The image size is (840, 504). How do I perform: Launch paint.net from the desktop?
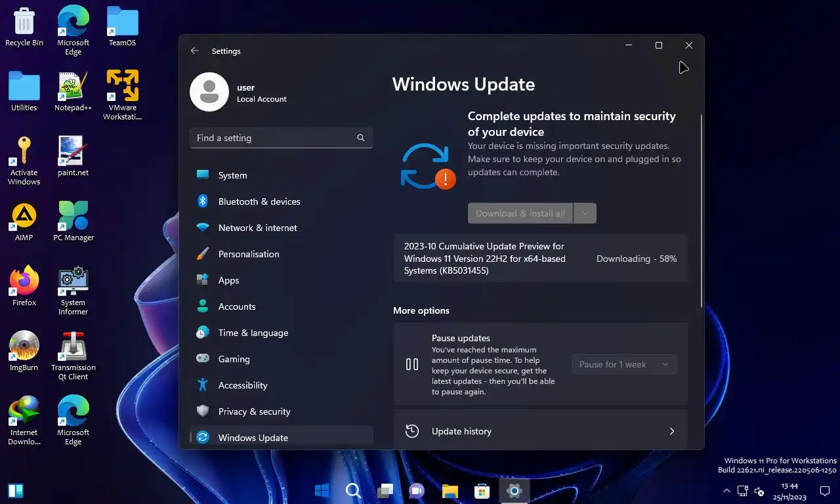pyautogui.click(x=73, y=156)
